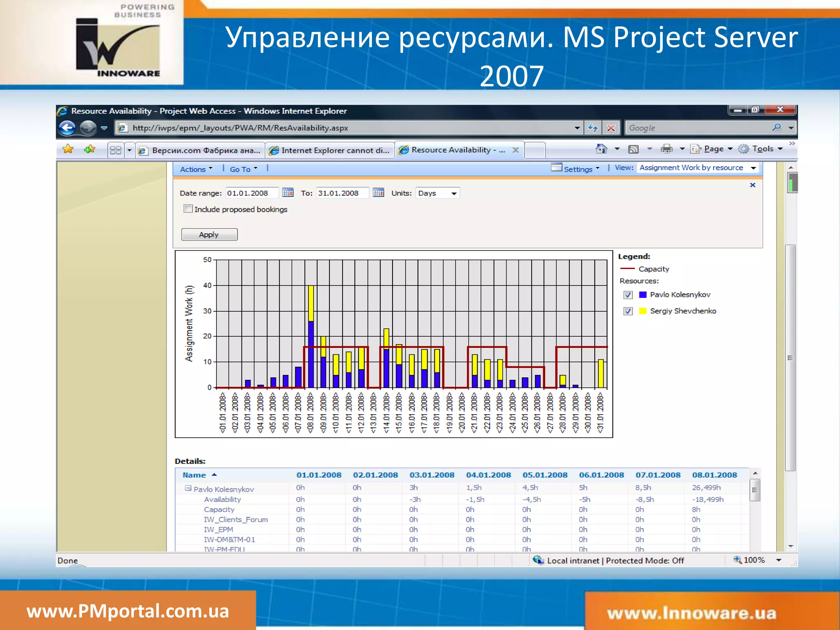Open calendar picker for To date
The height and width of the screenshot is (630, 840).
[x=378, y=192]
